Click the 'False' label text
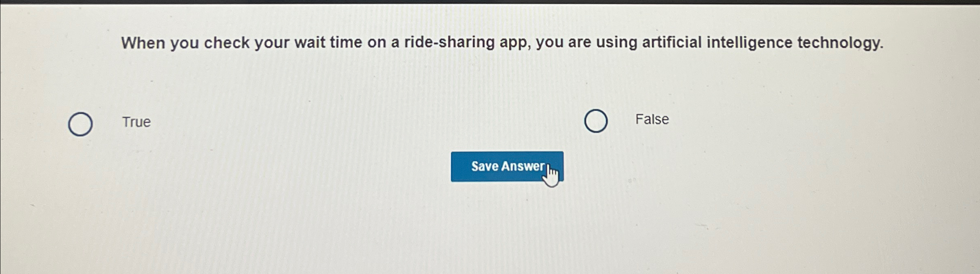The image size is (980, 274). (652, 119)
